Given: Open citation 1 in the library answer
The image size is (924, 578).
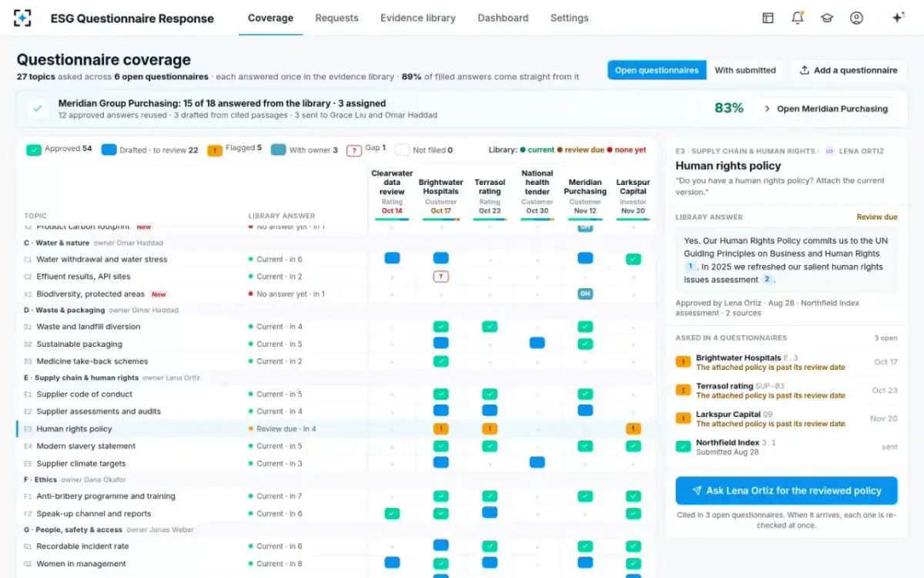Looking at the screenshot, I should point(691,266).
